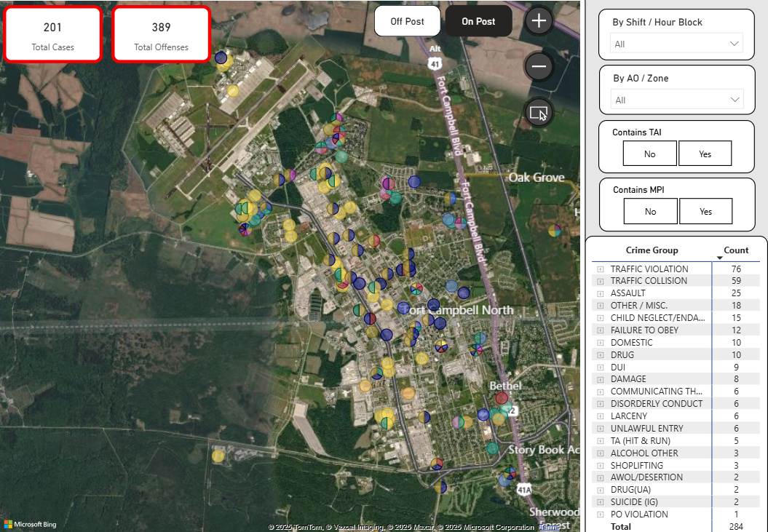Viewport: 768px width, 532px height.
Task: Expand the TRAFFIC VIOLATION row plus icon
Action: 601,269
